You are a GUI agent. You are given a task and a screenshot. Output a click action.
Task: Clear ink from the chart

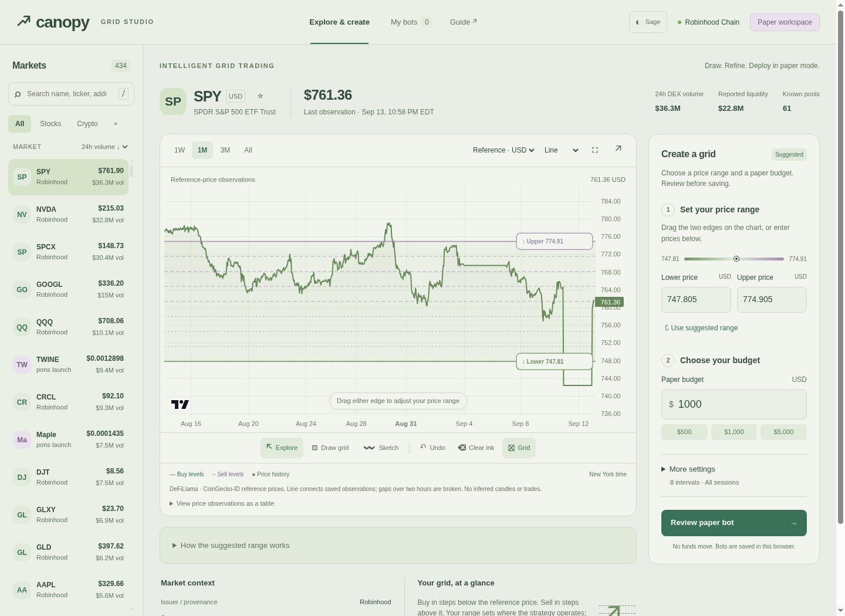tap(476, 448)
